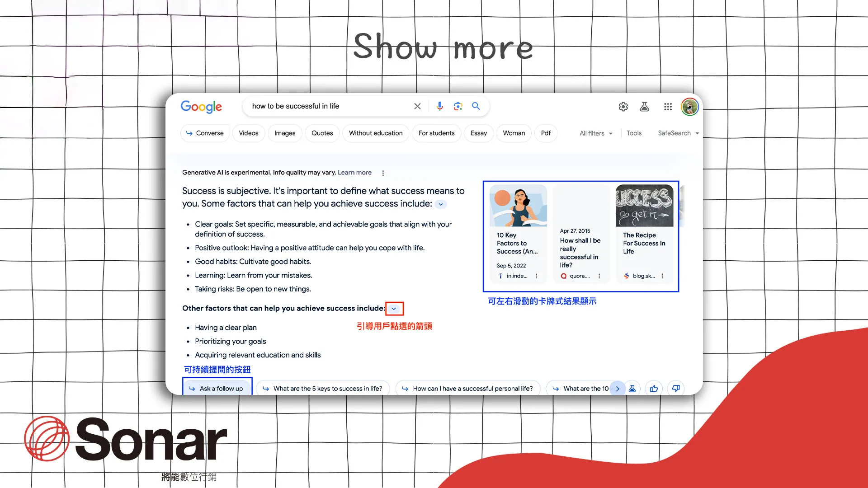This screenshot has height=488, width=868.
Task: Clear the search box with X icon
Action: (x=417, y=106)
